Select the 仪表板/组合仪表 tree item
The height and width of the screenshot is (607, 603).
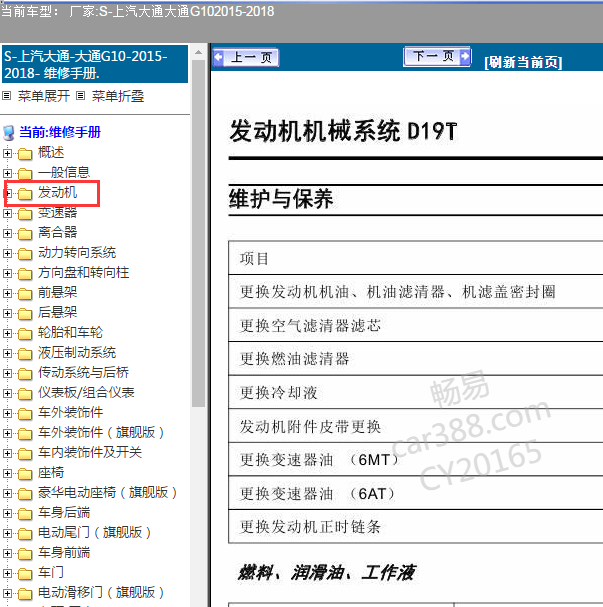(86, 393)
